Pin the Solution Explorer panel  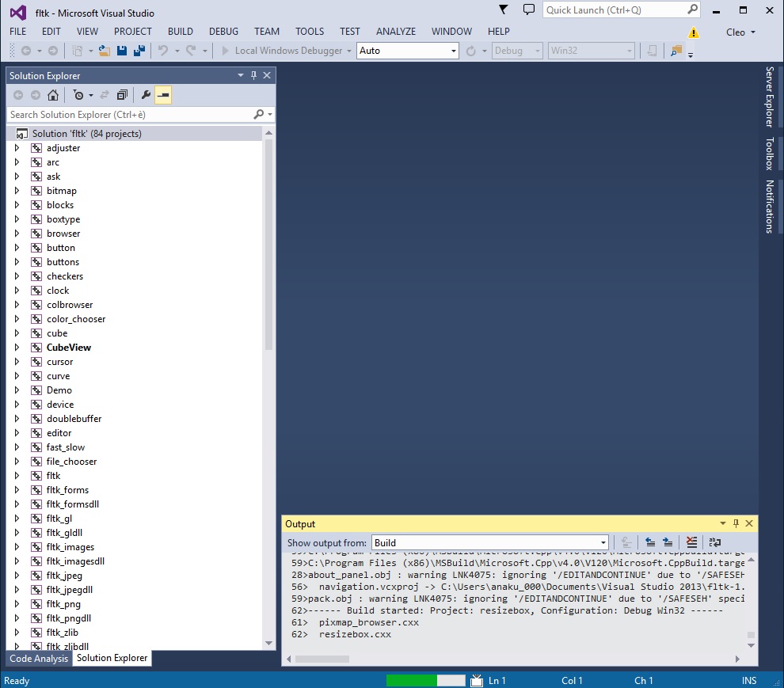(253, 75)
